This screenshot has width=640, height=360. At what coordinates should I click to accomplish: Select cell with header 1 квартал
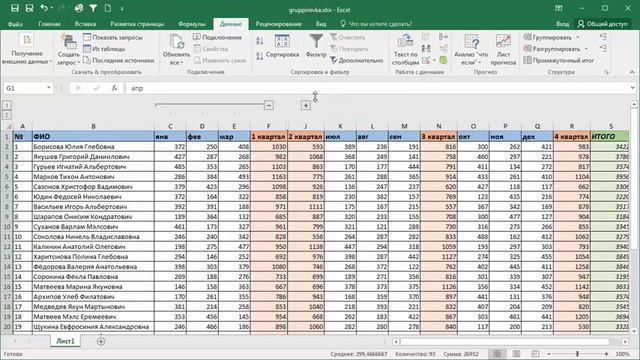pyautogui.click(x=269, y=136)
